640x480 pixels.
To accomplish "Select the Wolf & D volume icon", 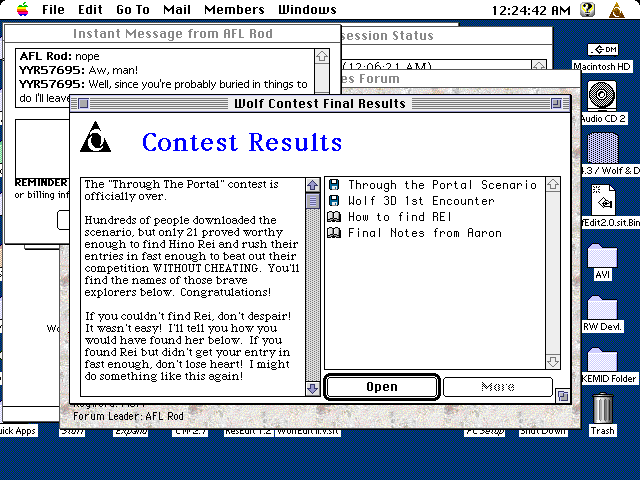I will pos(603,148).
